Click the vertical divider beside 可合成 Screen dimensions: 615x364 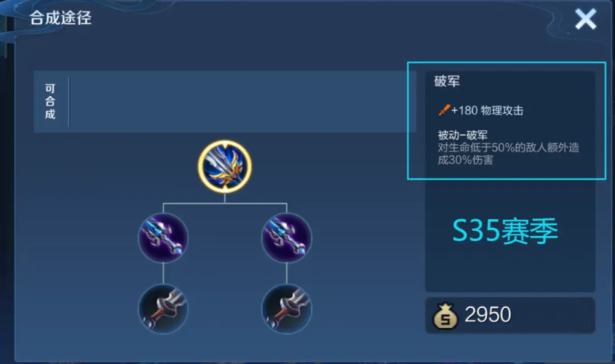[69, 102]
